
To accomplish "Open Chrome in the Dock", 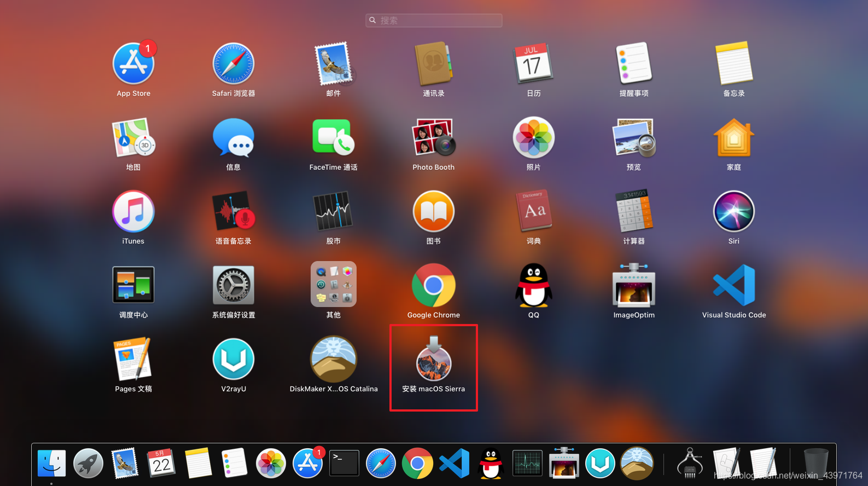I will 417,464.
